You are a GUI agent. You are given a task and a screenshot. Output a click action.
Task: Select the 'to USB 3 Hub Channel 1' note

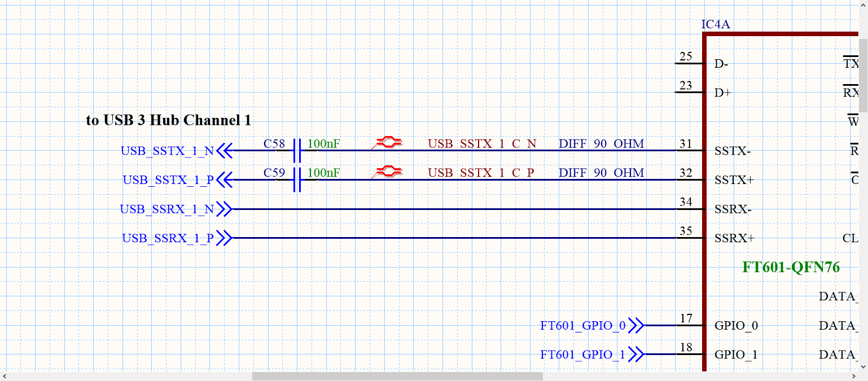pos(168,120)
